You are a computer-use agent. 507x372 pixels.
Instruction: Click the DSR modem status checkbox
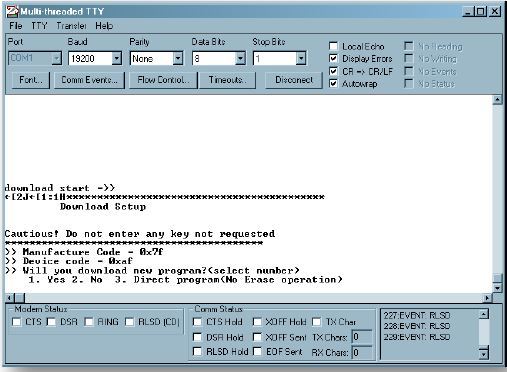[x=51, y=322]
